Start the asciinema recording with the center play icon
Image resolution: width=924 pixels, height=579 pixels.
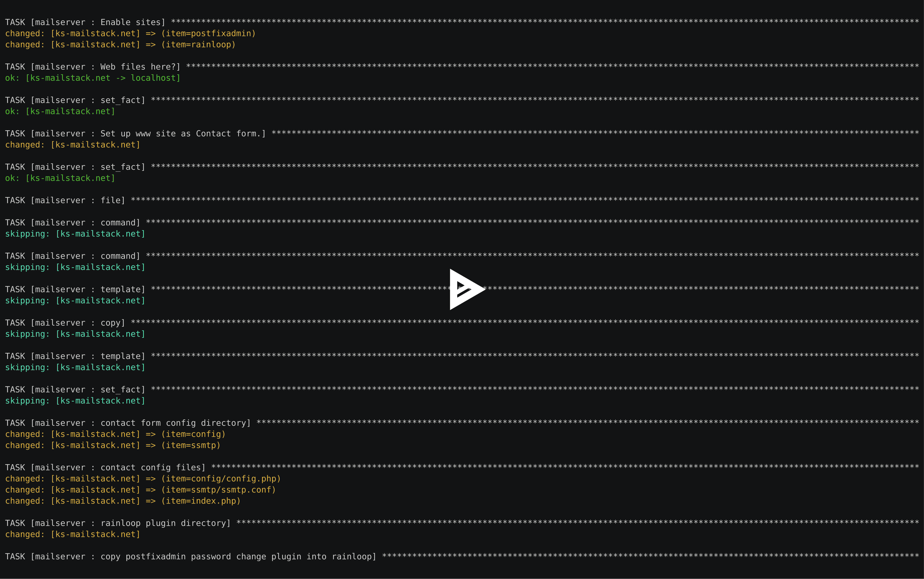(467, 289)
